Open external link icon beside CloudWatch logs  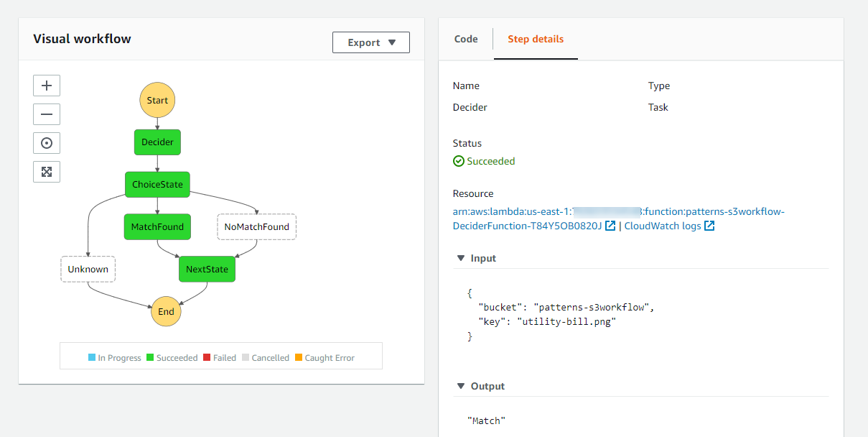[x=709, y=226]
